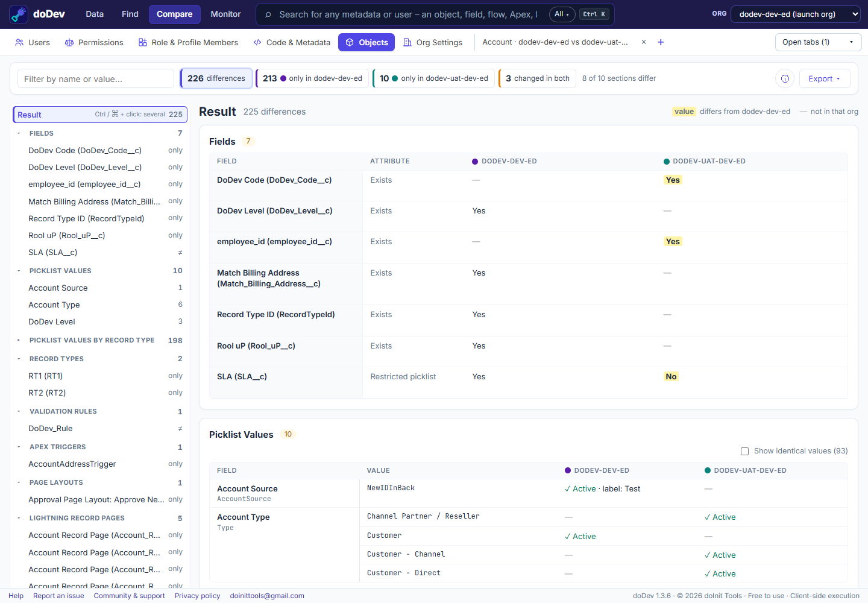Collapse the RECORD TYPES sidebar section
Screen dimensions: 868x603
pos(19,359)
